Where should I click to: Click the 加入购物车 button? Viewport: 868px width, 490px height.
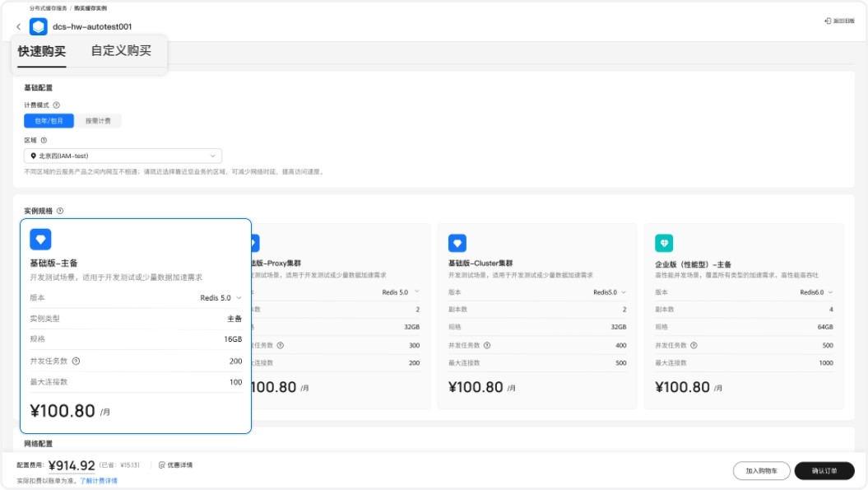pyautogui.click(x=761, y=471)
